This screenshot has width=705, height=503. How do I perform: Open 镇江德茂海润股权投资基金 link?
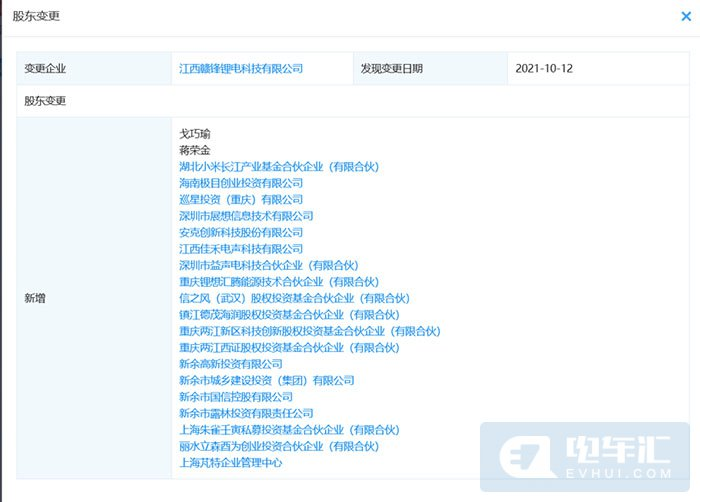click(289, 315)
